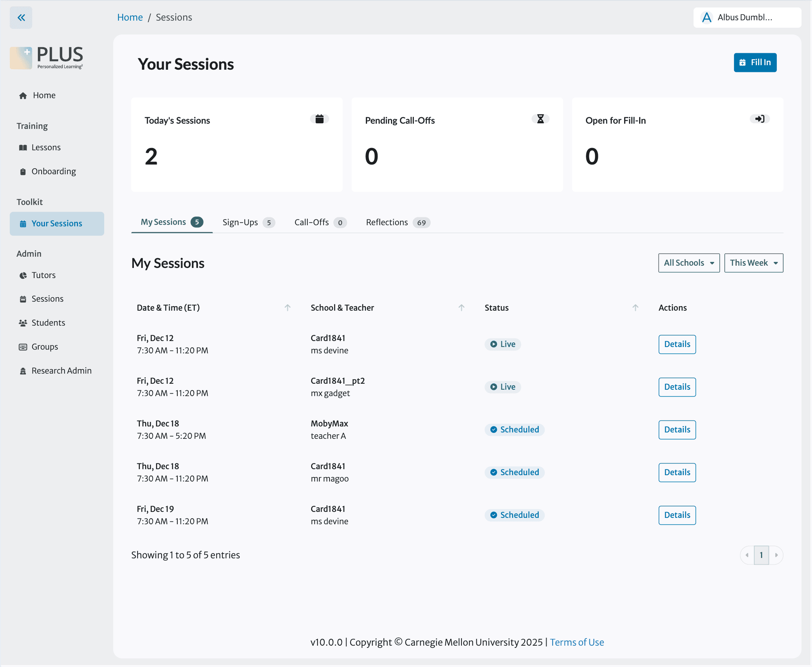The height and width of the screenshot is (667, 812).
Task: Open Details for MobyMax teacher A session
Action: [677, 429]
